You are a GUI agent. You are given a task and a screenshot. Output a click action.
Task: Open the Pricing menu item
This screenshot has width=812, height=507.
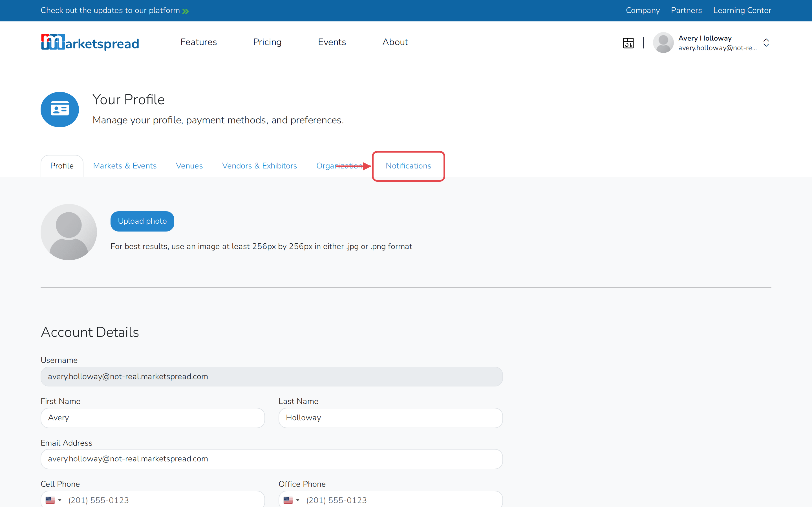[267, 42]
